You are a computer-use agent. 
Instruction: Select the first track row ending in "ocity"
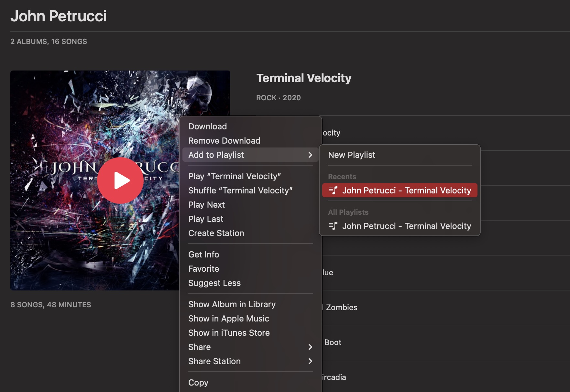[x=446, y=133]
